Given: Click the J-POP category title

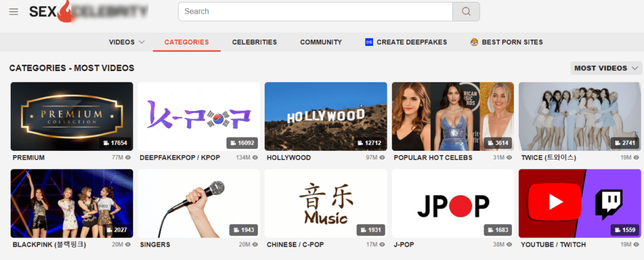Looking at the screenshot, I should (403, 245).
